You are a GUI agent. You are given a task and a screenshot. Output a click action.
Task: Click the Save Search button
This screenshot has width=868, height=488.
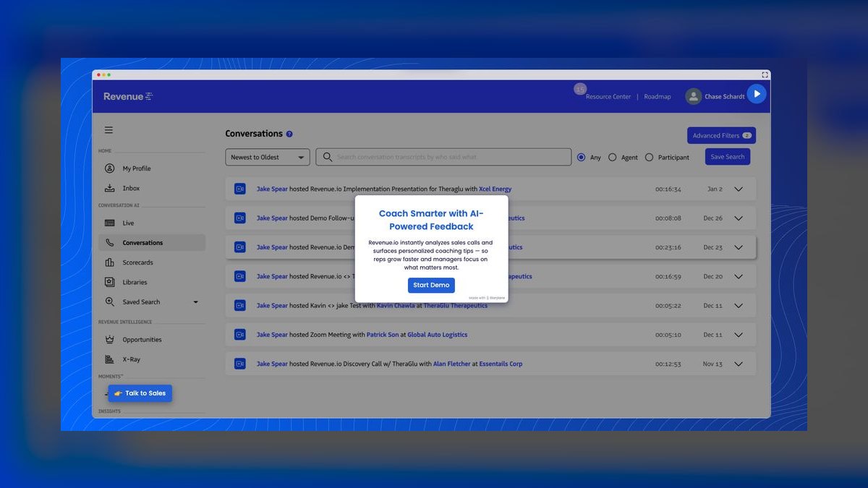(728, 157)
